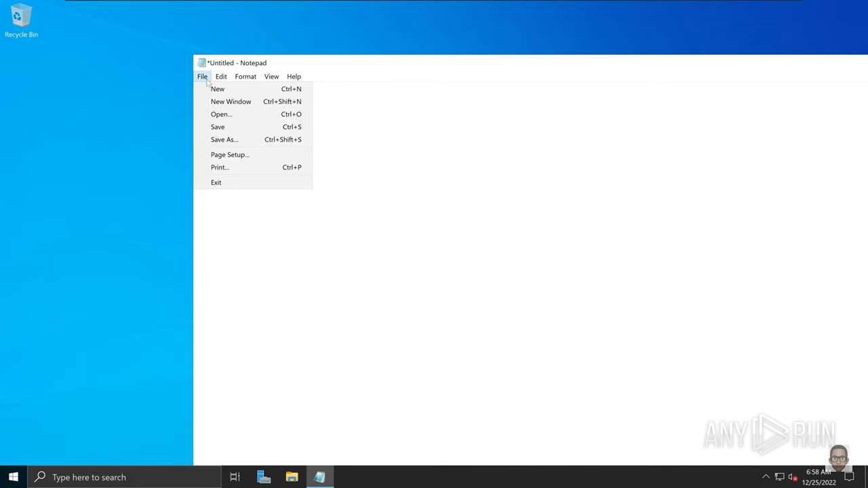Image resolution: width=868 pixels, height=488 pixels.
Task: Open the Help menu
Action: click(x=294, y=77)
